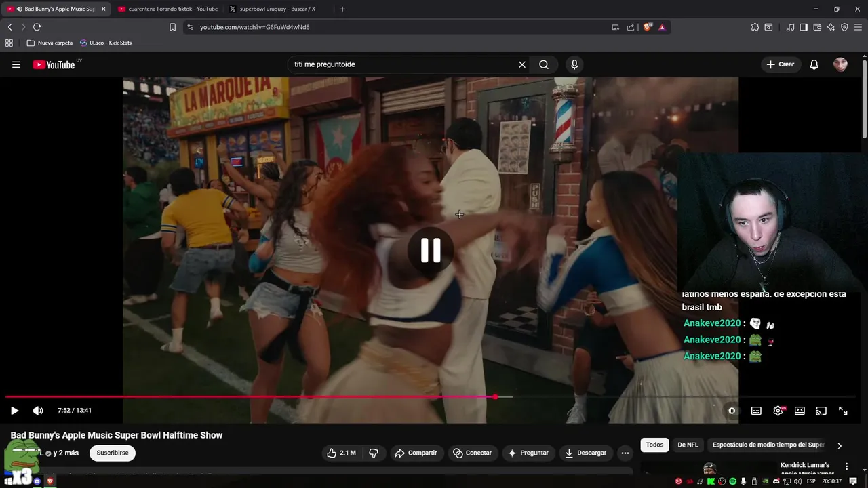Adjust system volume tray icon
The width and height of the screenshot is (868, 488).
pyautogui.click(x=796, y=481)
